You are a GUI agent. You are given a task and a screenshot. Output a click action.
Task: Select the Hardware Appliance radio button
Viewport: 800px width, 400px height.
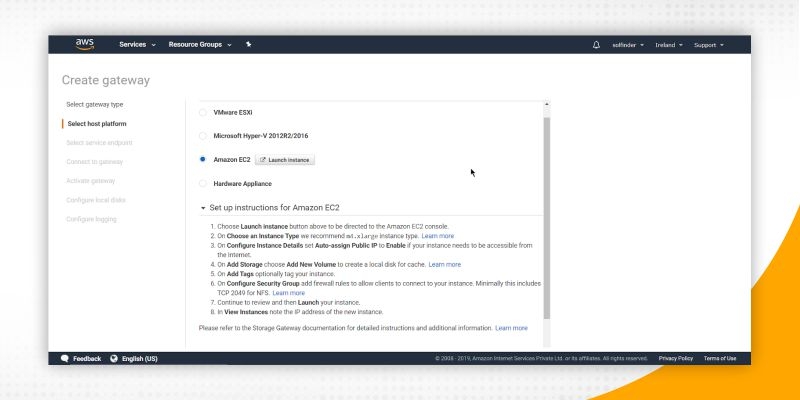pyautogui.click(x=203, y=184)
